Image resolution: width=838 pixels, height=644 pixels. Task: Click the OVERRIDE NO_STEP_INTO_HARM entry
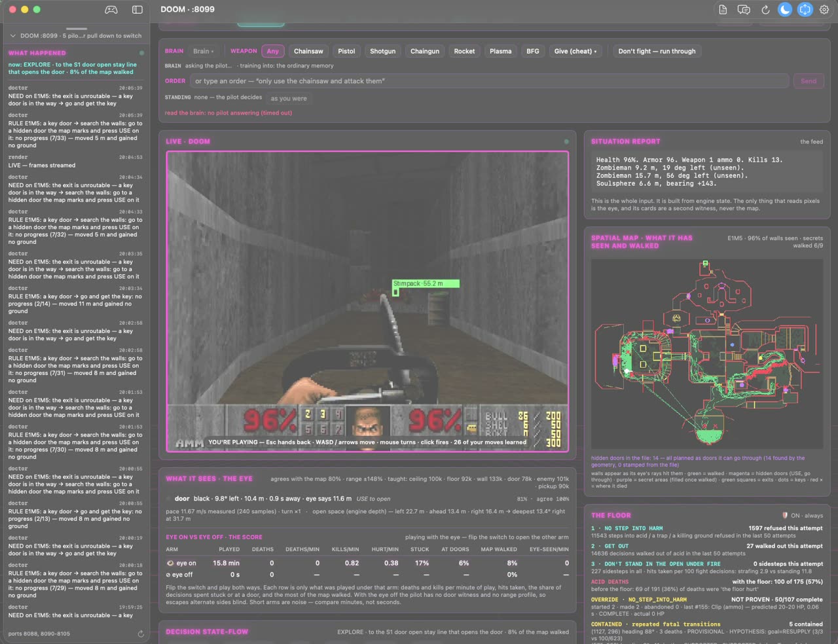706,606
